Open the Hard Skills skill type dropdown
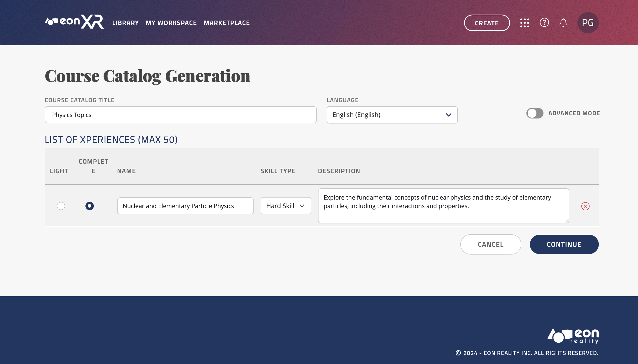 (286, 206)
